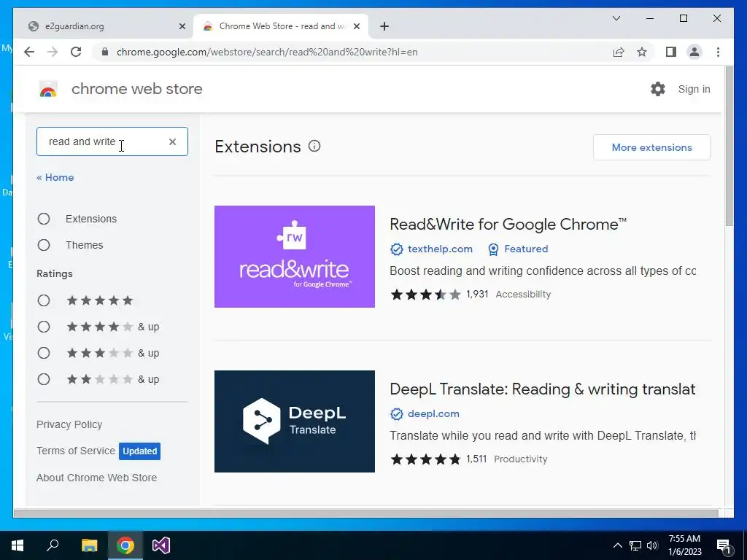Image resolution: width=747 pixels, height=560 pixels.
Task: Click the verified badge next to deepl.com
Action: coord(396,414)
